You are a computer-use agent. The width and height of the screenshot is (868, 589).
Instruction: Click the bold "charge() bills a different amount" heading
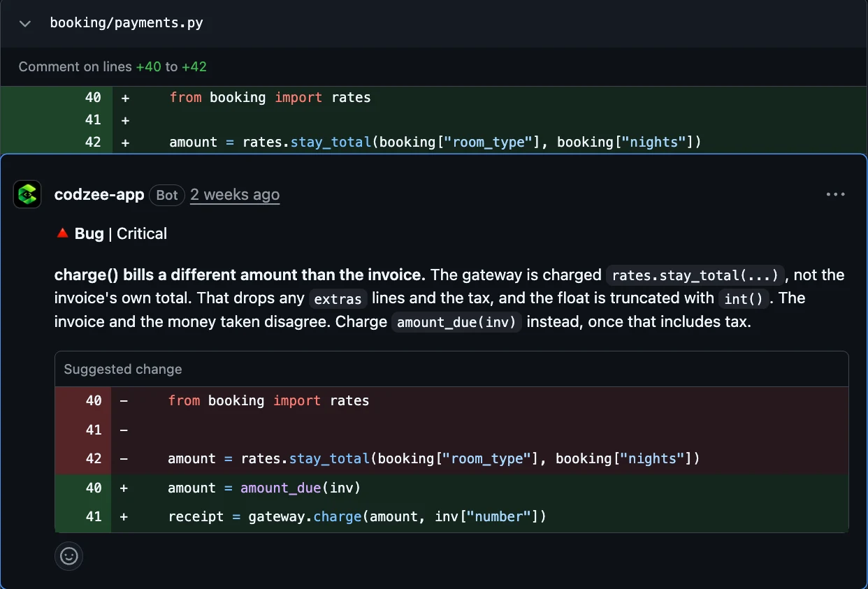pyautogui.click(x=240, y=275)
